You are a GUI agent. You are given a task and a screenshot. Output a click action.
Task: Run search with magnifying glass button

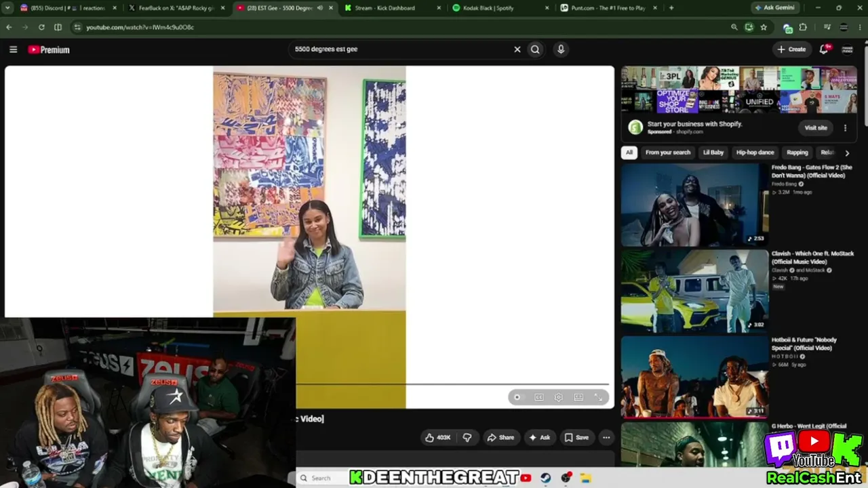coord(535,49)
